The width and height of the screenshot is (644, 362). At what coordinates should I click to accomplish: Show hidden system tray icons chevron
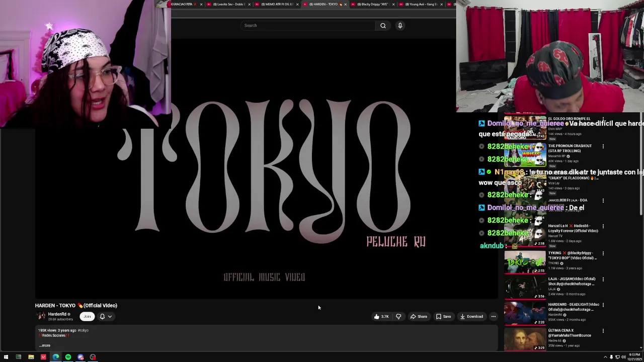tap(605, 357)
